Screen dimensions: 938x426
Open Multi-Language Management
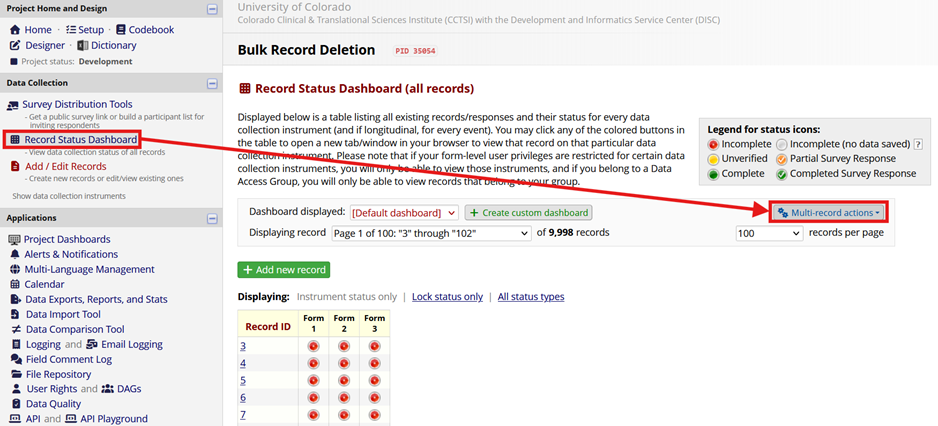[89, 269]
